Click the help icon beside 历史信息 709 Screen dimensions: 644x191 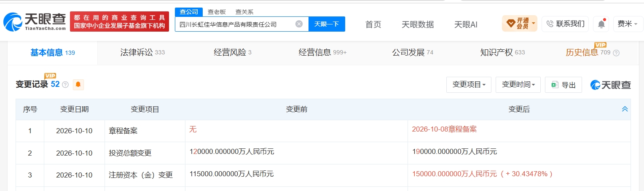(x=616, y=53)
